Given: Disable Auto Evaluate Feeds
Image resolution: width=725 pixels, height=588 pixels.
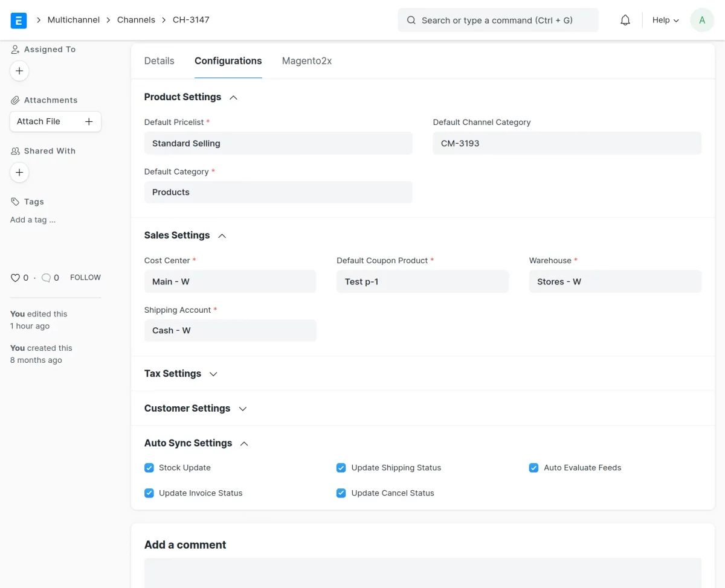Looking at the screenshot, I should 533,467.
